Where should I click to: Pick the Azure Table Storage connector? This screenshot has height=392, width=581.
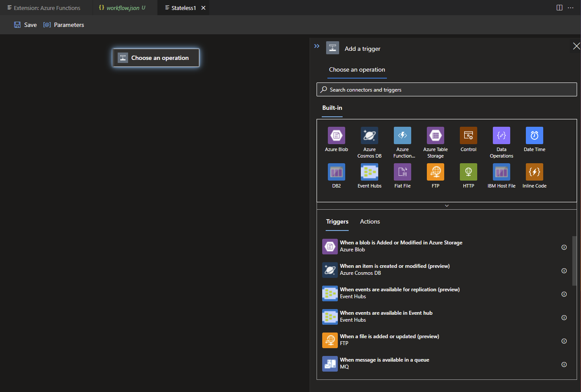click(x=436, y=135)
